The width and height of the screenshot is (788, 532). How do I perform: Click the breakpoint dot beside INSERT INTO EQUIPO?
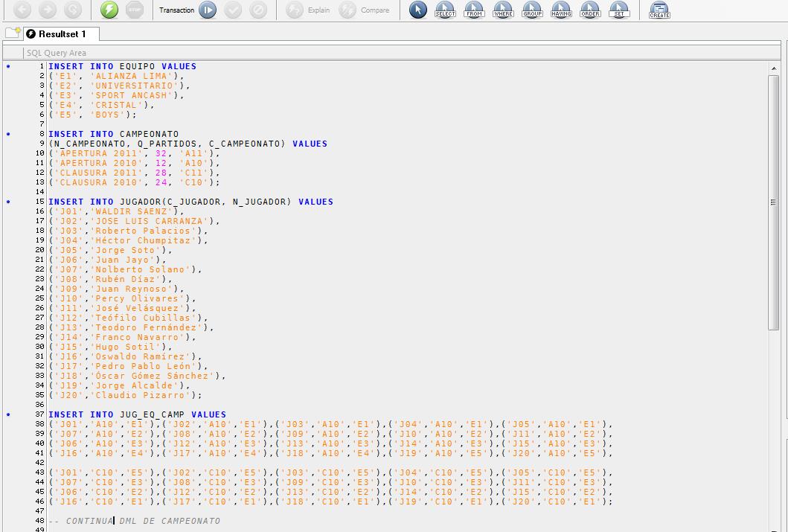click(x=7, y=66)
